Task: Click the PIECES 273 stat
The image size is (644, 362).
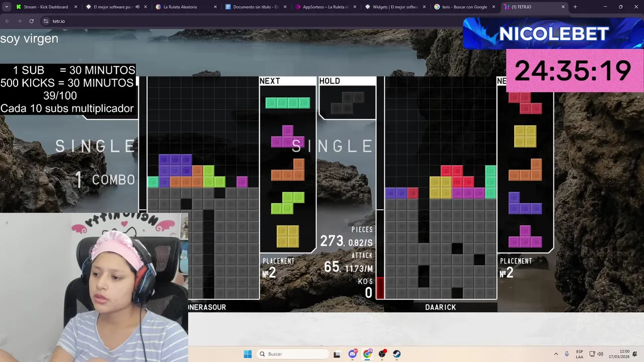Action: coord(347,237)
